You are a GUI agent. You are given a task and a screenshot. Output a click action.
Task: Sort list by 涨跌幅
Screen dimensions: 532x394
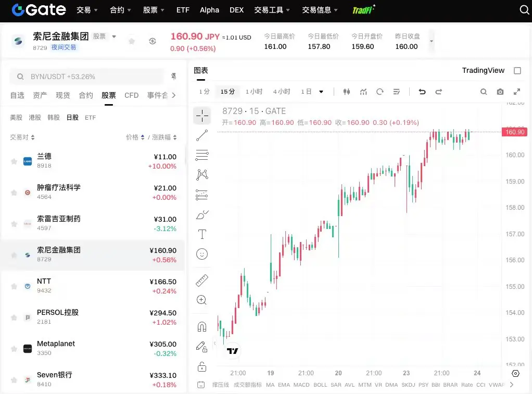164,137
